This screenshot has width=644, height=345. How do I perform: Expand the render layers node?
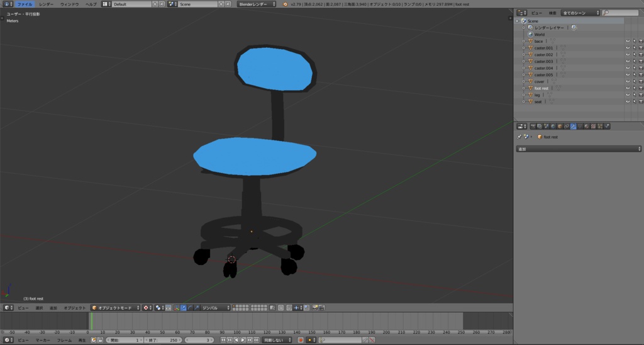(x=524, y=28)
